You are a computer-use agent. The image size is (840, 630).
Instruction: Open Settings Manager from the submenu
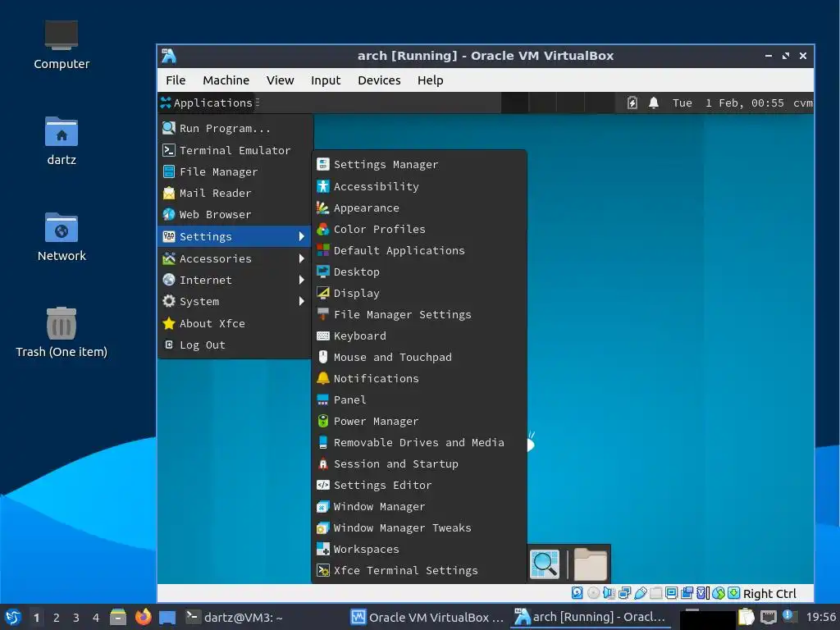click(x=419, y=164)
